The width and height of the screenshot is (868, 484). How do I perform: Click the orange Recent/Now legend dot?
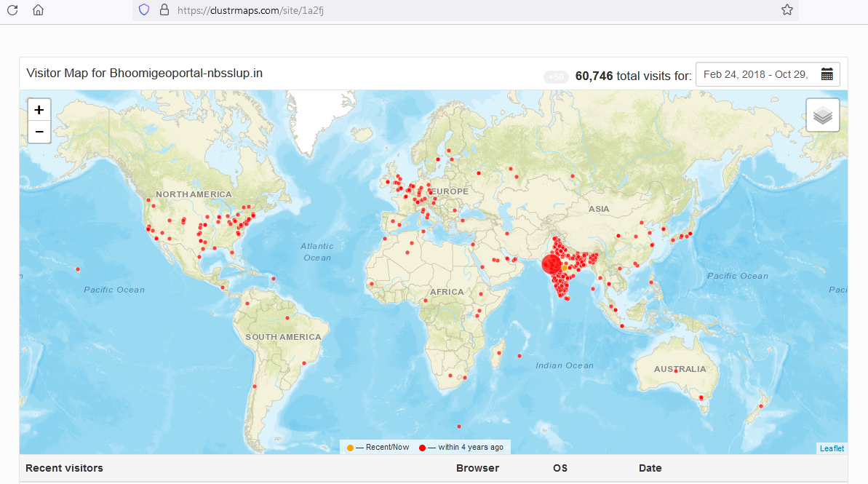click(350, 447)
